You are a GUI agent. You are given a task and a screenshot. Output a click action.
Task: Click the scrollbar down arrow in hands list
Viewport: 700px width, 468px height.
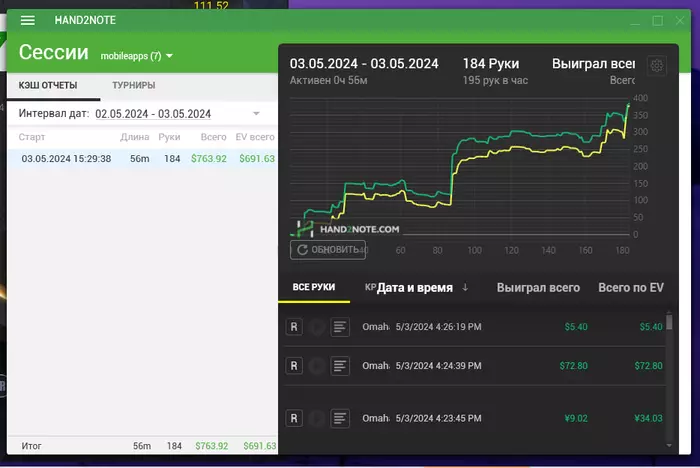coord(669,445)
